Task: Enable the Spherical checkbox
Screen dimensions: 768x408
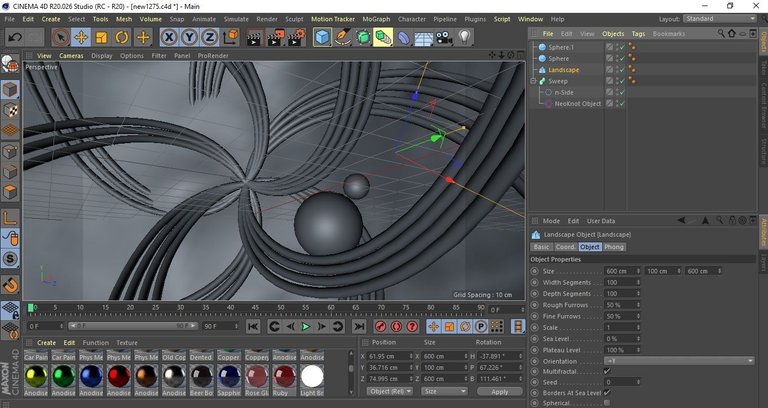Action: click(607, 404)
